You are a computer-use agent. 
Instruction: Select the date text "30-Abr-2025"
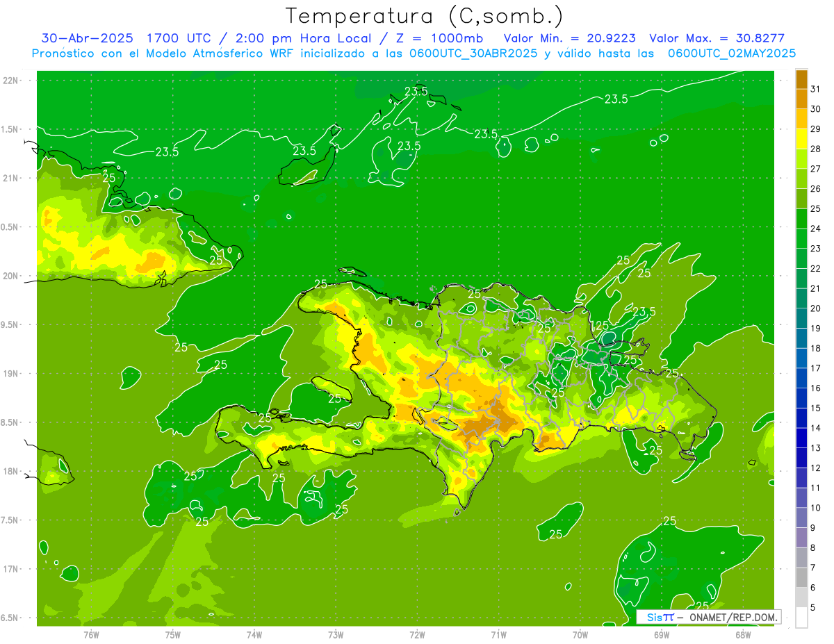pos(89,38)
